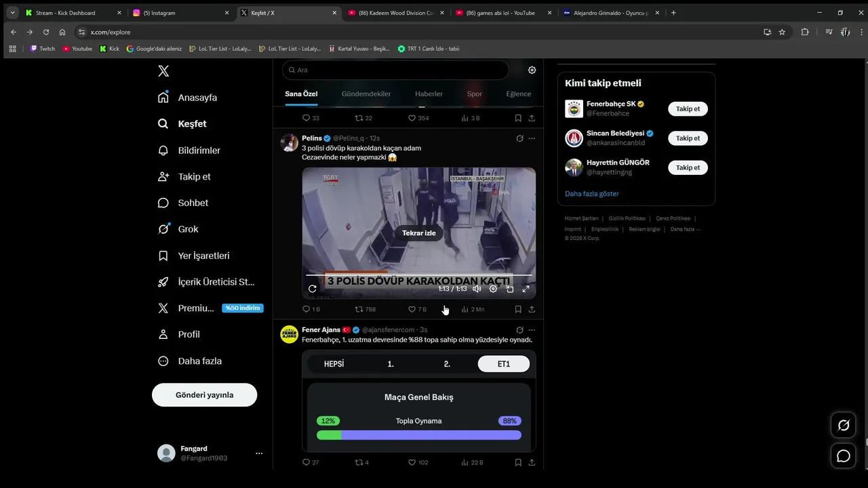Like Pelins post with 7 B likes
The width and height of the screenshot is (868, 488).
click(x=417, y=309)
